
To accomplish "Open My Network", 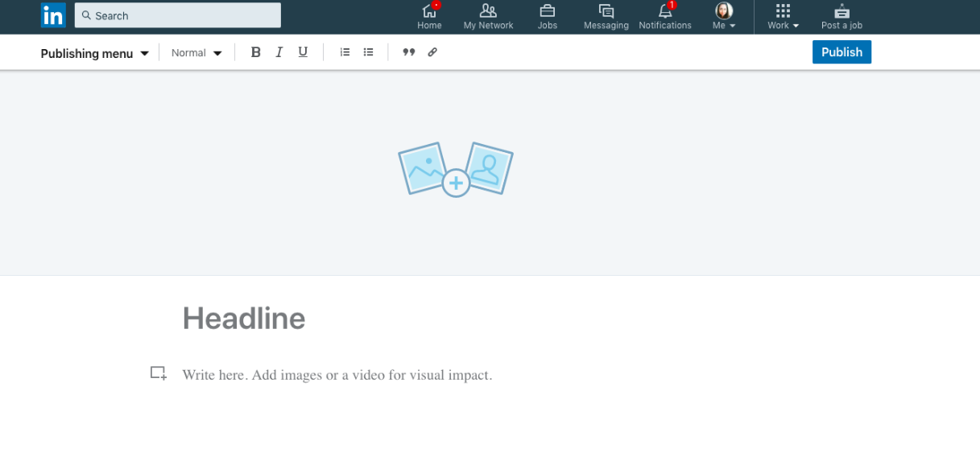I will click(488, 16).
